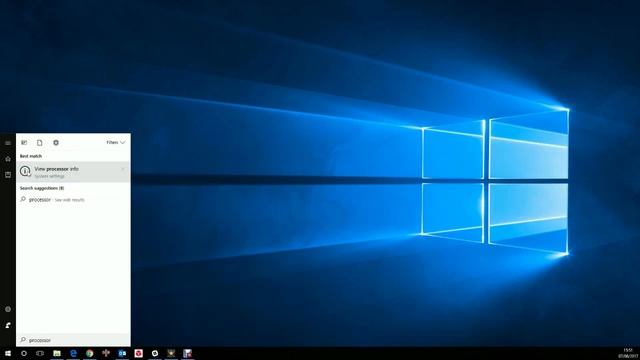Click the taskbar clock and date
640x360 pixels.
coord(628,353)
